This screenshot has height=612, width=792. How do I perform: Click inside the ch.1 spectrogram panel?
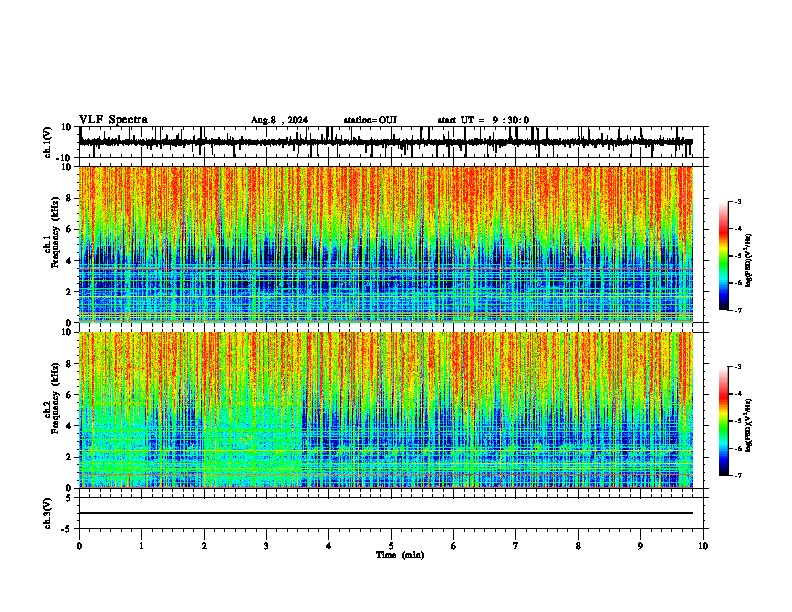(385, 244)
